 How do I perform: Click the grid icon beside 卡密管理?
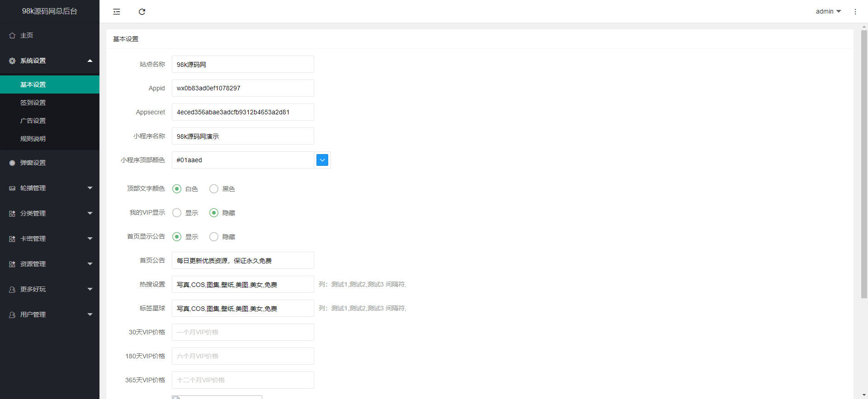[12, 239]
